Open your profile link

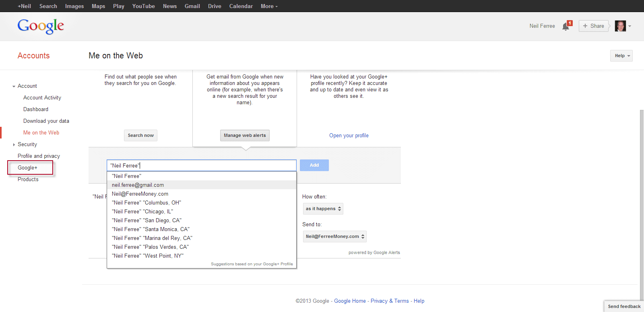tap(349, 135)
